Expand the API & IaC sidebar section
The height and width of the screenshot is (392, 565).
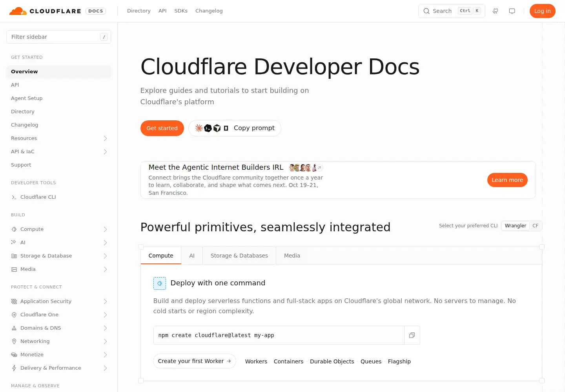point(105,152)
